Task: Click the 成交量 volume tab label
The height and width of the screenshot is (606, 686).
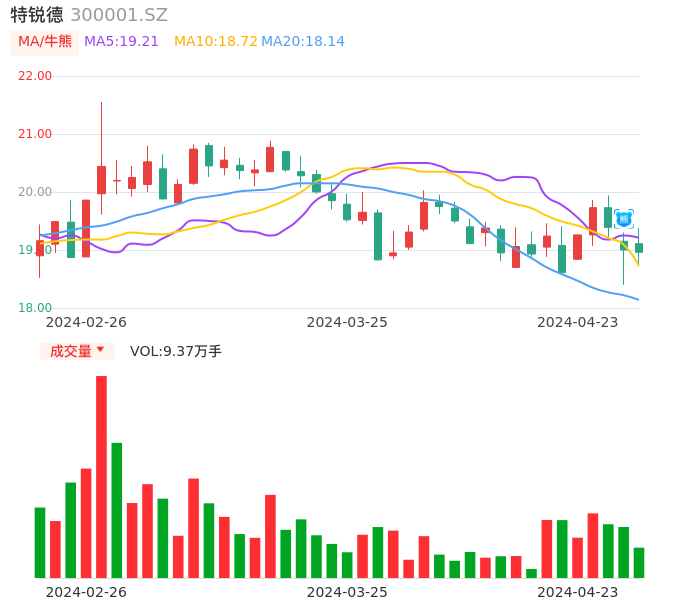Action: pos(70,351)
